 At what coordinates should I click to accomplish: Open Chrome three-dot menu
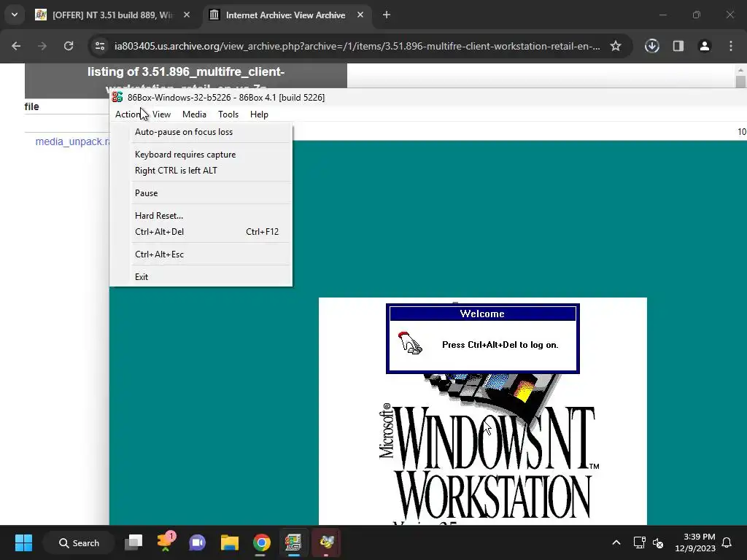pos(731,46)
